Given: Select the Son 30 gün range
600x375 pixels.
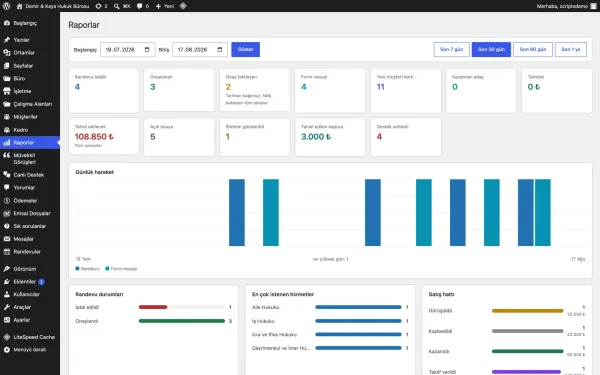Looking at the screenshot, I should 491,49.
